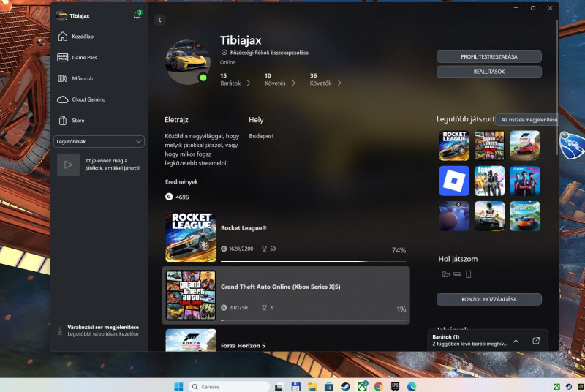Click the main window vertical scrollbar
The width and height of the screenshot is (585, 392).
click(556, 87)
